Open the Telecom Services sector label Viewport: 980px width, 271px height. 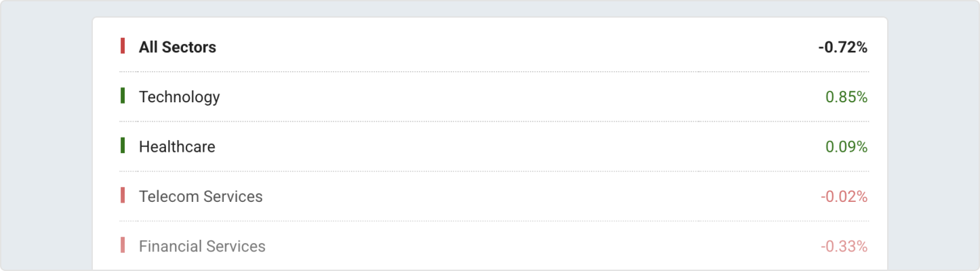201,196
